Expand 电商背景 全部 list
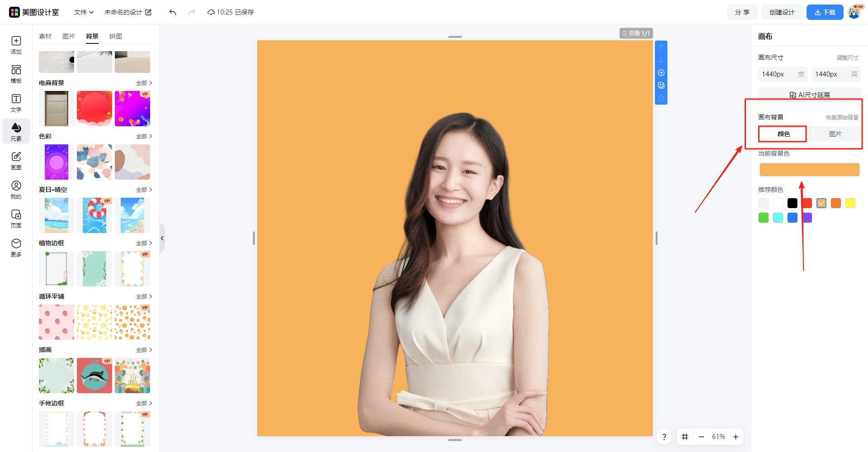868x452 pixels. [x=144, y=83]
